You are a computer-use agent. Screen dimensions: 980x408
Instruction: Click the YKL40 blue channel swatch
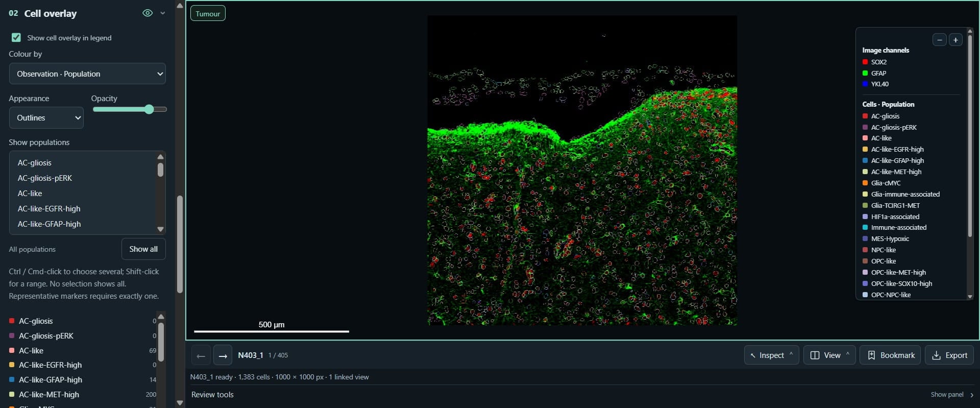865,84
